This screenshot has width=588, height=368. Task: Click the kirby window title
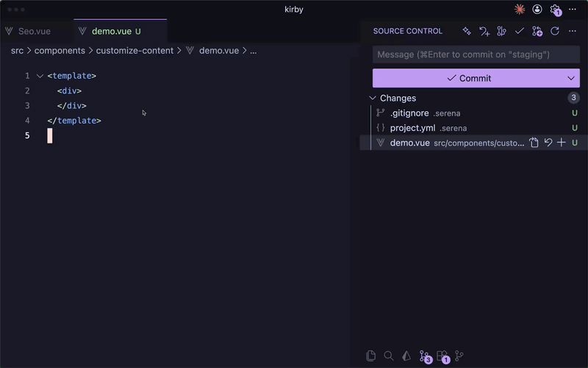(x=293, y=10)
